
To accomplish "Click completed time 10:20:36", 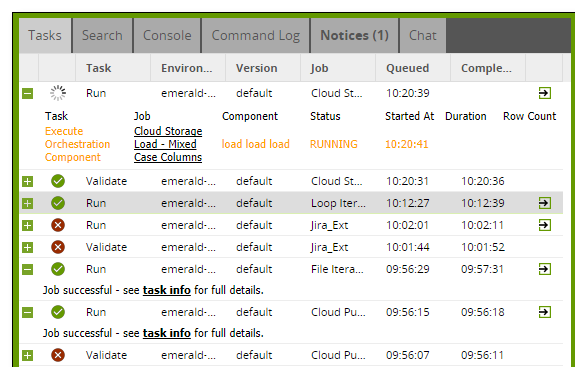I will [x=483, y=181].
